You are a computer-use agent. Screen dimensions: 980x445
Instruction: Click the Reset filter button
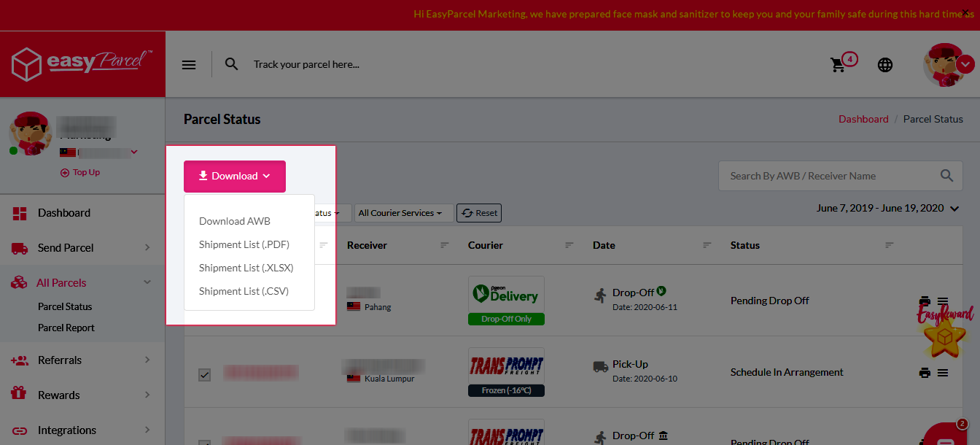(479, 213)
